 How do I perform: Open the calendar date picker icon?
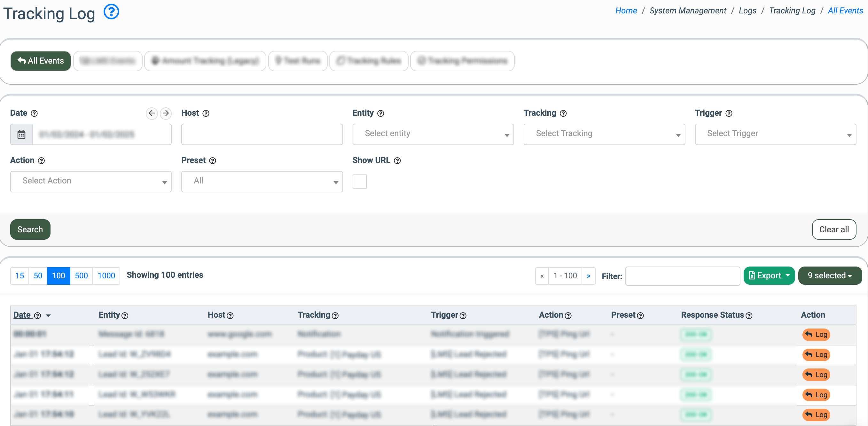point(21,134)
